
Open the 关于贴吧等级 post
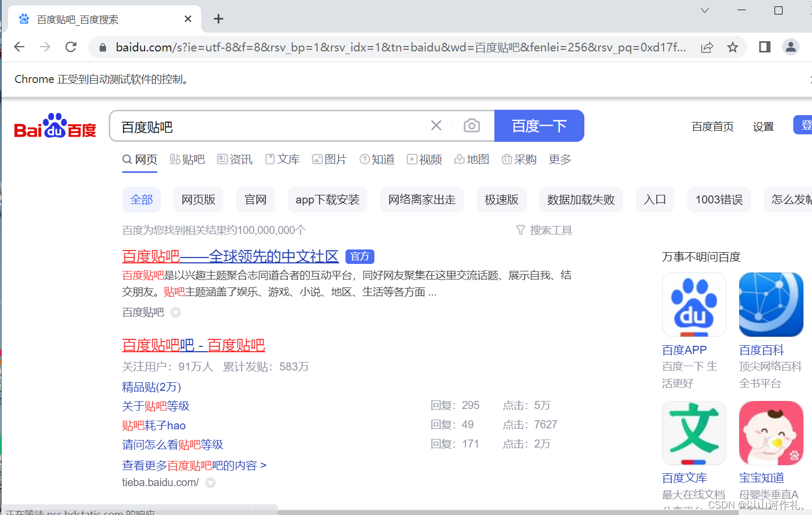pos(156,406)
